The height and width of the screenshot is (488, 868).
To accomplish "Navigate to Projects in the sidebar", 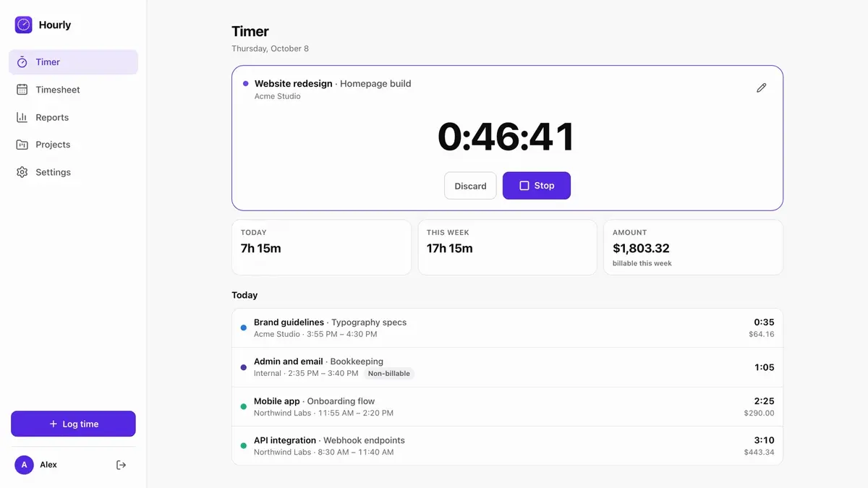I will pos(73,145).
